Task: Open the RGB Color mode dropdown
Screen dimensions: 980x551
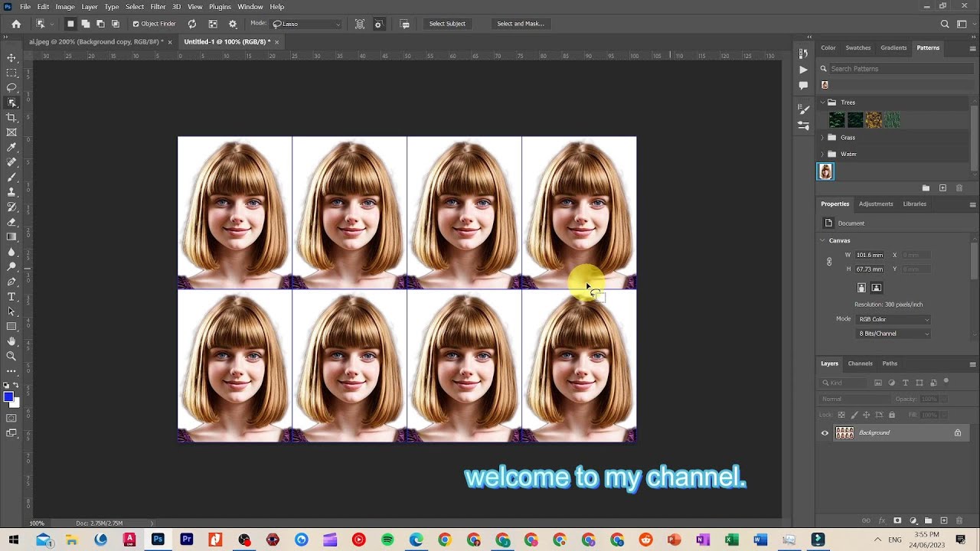Action: point(893,319)
